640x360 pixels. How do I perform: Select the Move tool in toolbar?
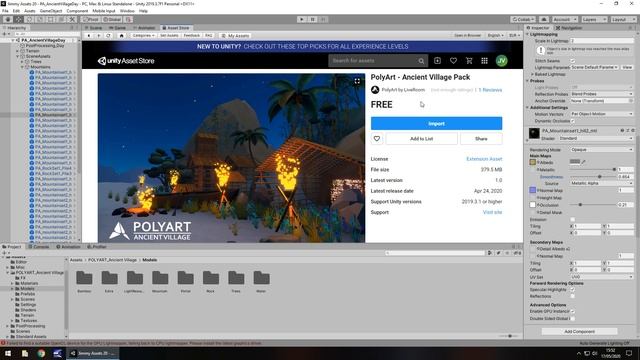(19, 19)
